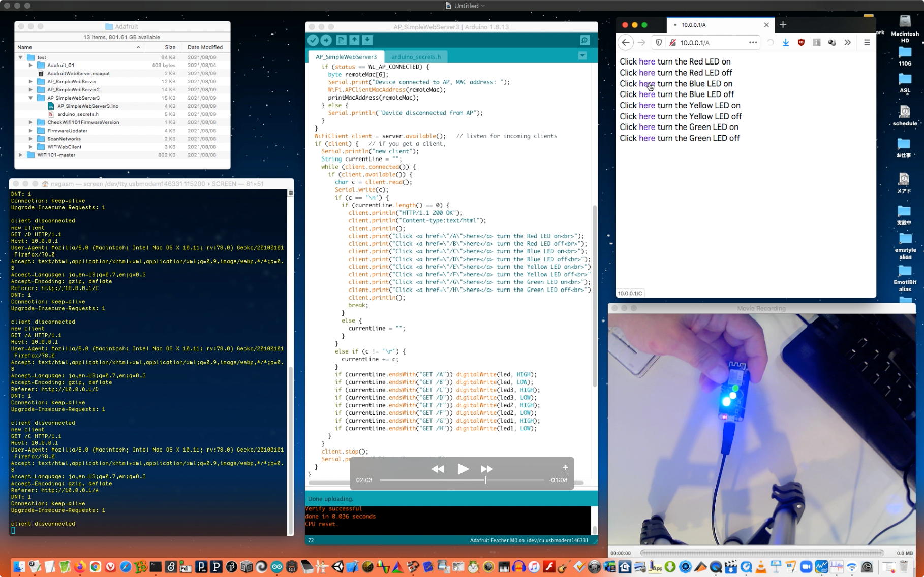Switch to the arduino_secrets.h tab
This screenshot has width=924, height=577.
(x=416, y=57)
